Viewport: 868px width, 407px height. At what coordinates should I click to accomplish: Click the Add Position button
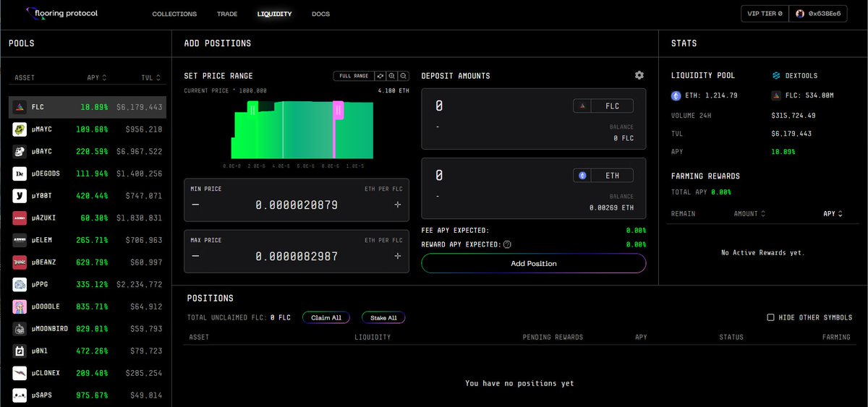534,264
